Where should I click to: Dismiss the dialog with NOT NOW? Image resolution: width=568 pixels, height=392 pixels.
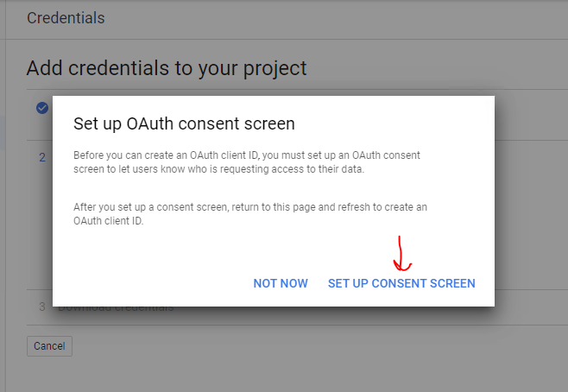[x=281, y=283]
